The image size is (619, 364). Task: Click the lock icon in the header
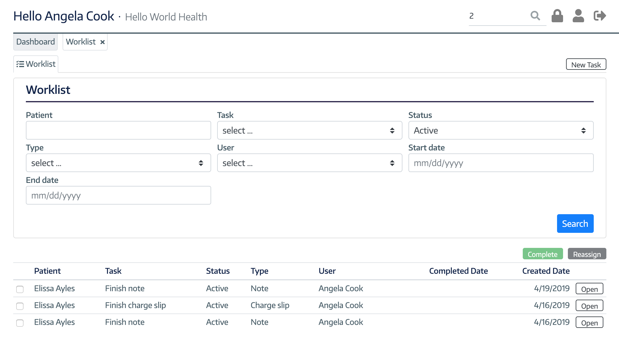tap(557, 16)
